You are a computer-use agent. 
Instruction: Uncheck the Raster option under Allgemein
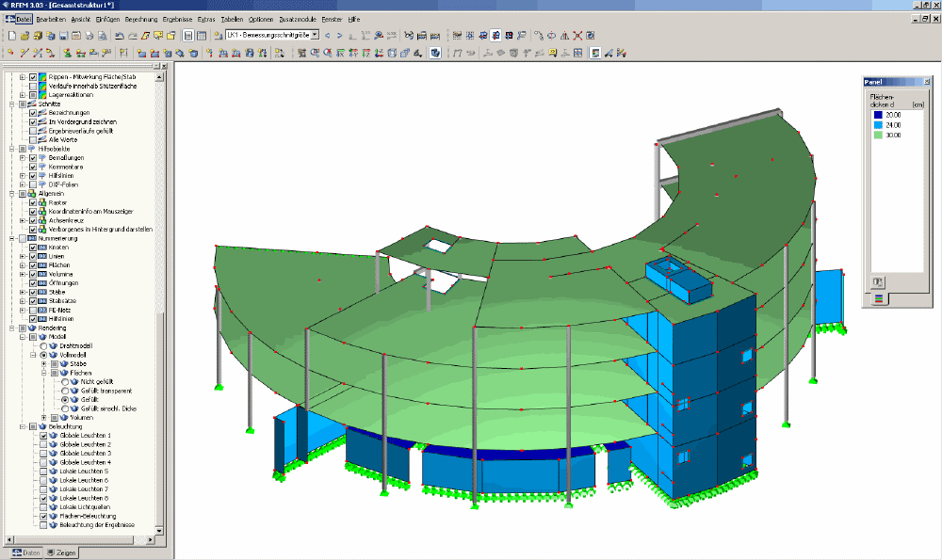[x=32, y=202]
